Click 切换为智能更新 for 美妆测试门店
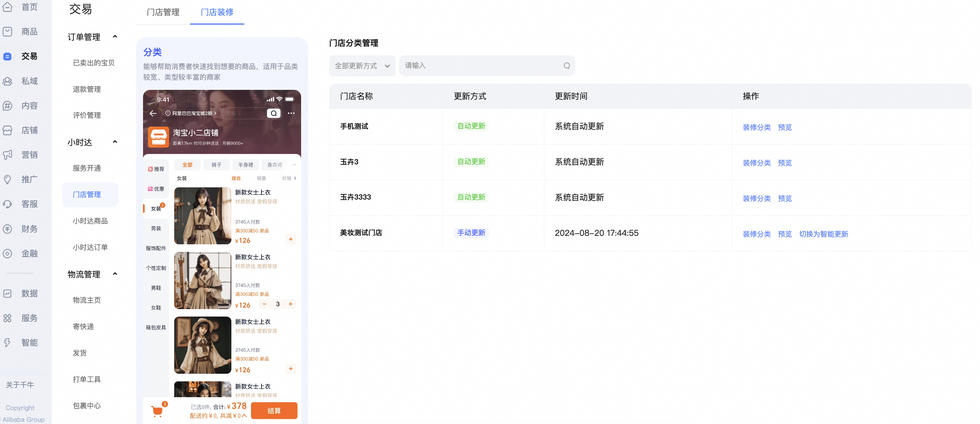Screen dimensions: 980x424 point(824,234)
